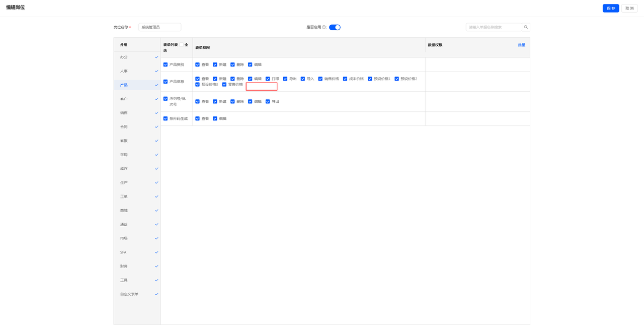This screenshot has height=331, width=644.
Task: Toggle 查看 permission for 产品信息
Action: point(197,79)
